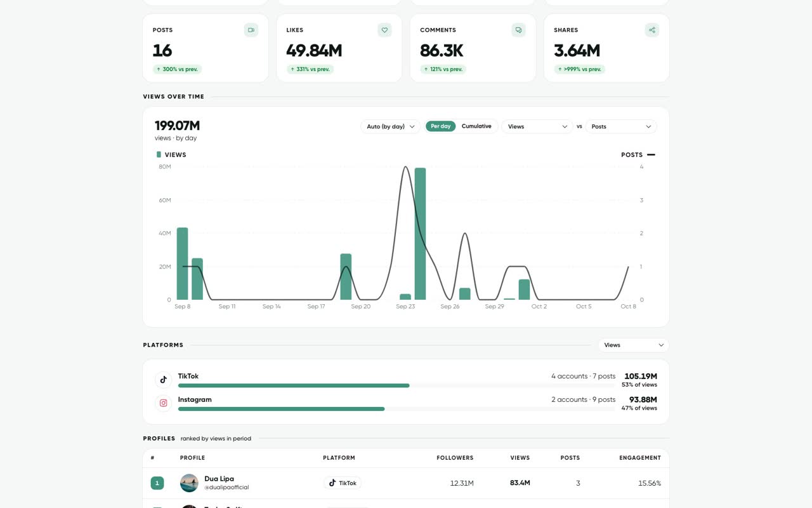Click the 121% vs prev. badge

tap(443, 69)
